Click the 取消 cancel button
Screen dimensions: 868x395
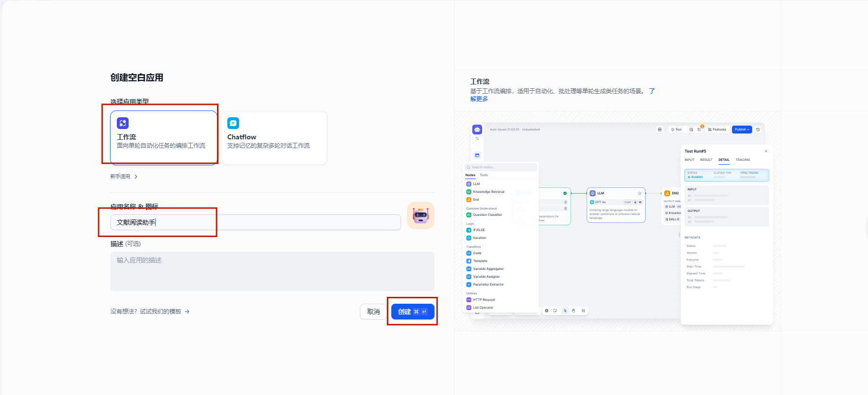373,312
